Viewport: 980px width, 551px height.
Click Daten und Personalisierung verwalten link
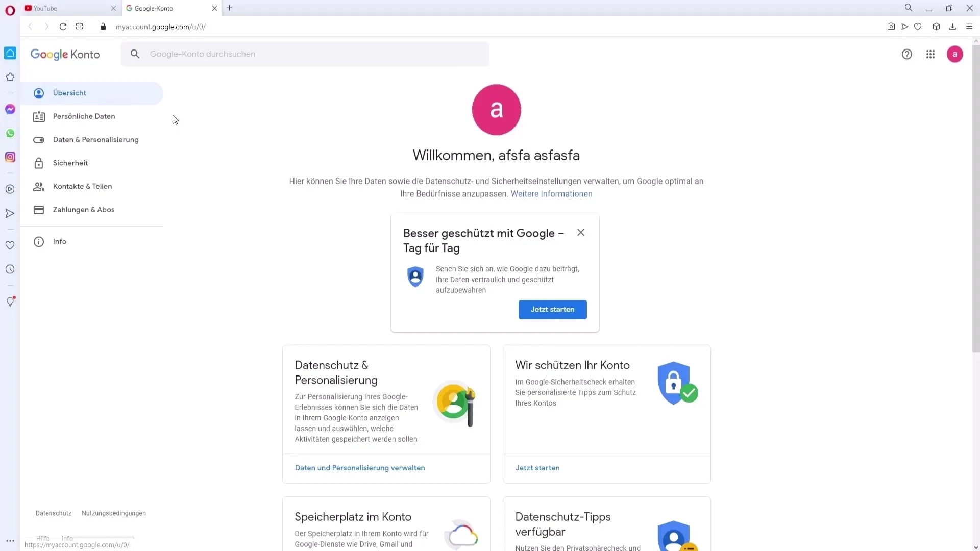360,467
